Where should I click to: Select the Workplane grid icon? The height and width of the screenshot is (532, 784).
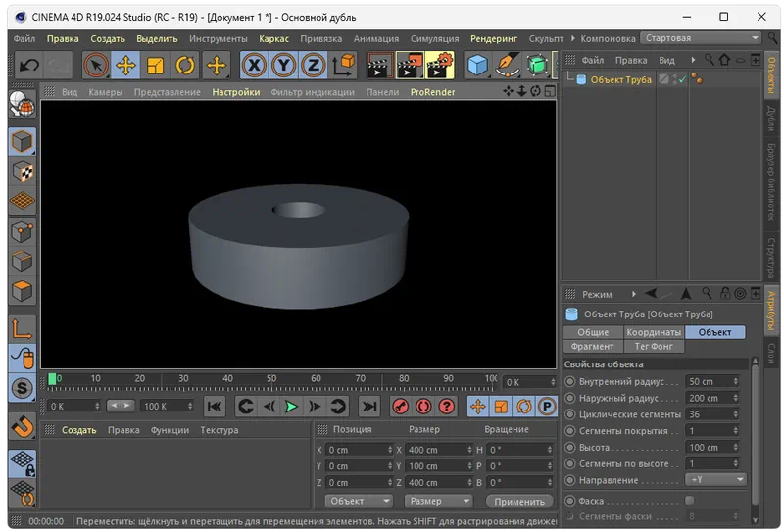tap(22, 201)
